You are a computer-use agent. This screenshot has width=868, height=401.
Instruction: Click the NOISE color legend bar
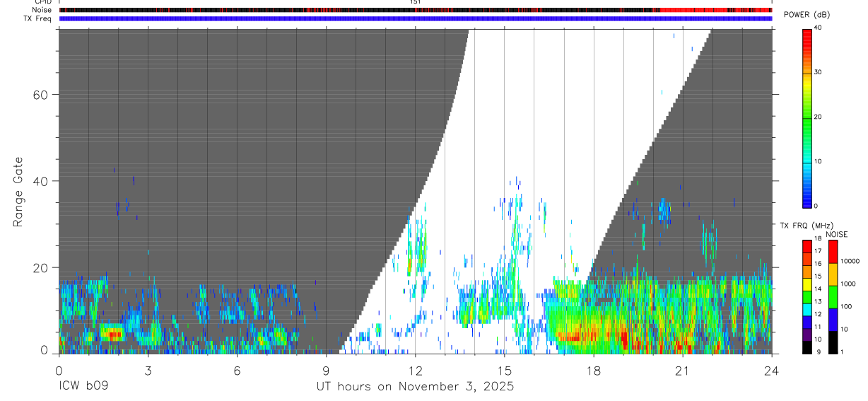click(833, 296)
